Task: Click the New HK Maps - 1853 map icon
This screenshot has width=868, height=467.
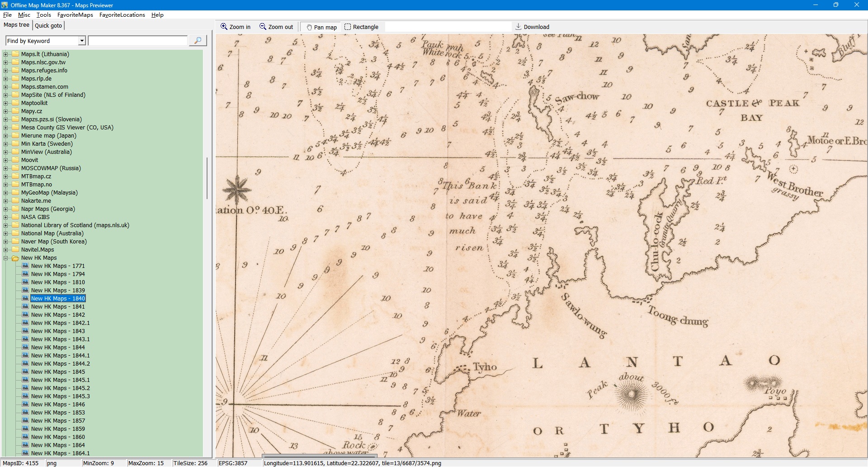Action: 26,413
